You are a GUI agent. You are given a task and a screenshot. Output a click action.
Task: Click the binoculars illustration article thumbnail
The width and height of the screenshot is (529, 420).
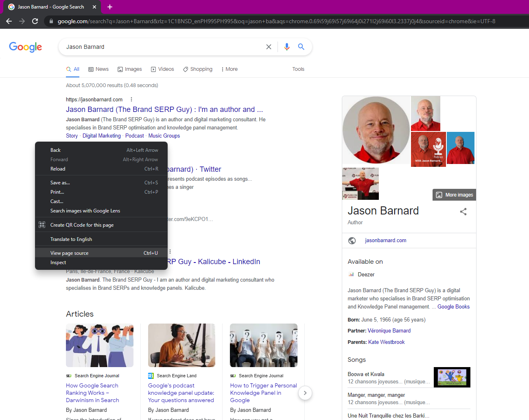100,346
